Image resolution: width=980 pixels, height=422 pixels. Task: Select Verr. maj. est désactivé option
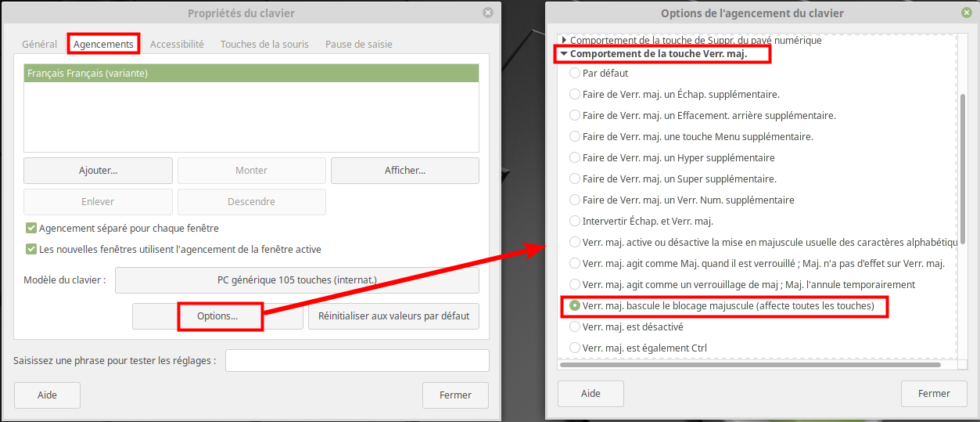tap(575, 326)
